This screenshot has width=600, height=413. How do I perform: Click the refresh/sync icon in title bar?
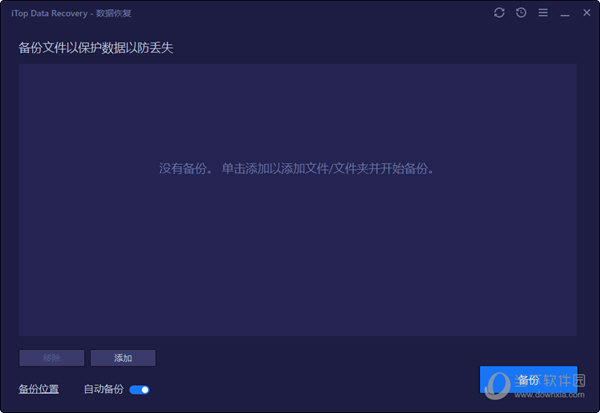[499, 13]
